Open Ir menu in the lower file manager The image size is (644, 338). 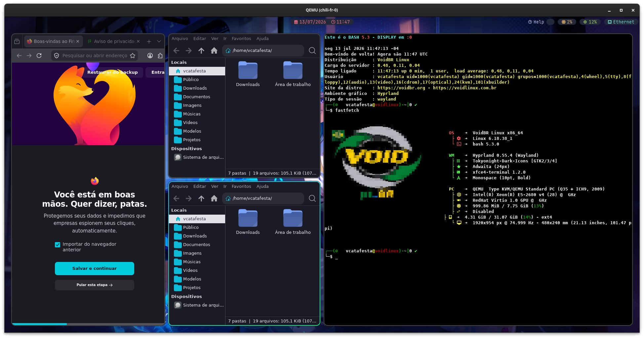click(x=225, y=187)
